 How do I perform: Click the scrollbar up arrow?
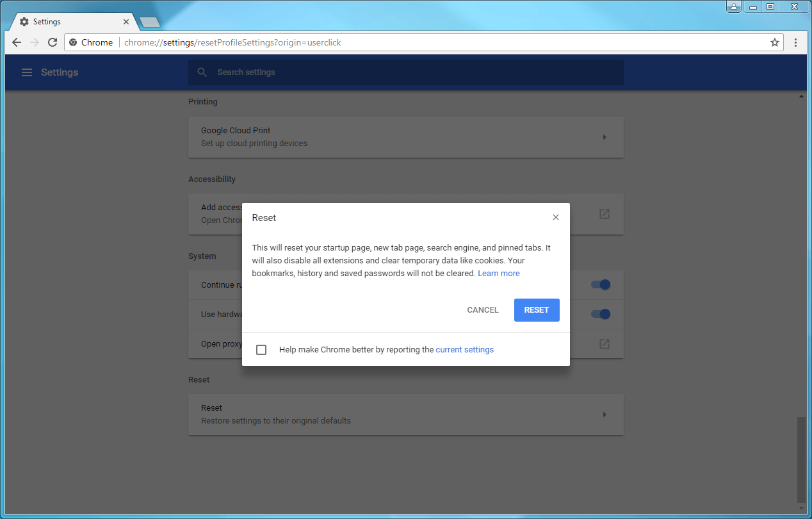(x=801, y=96)
